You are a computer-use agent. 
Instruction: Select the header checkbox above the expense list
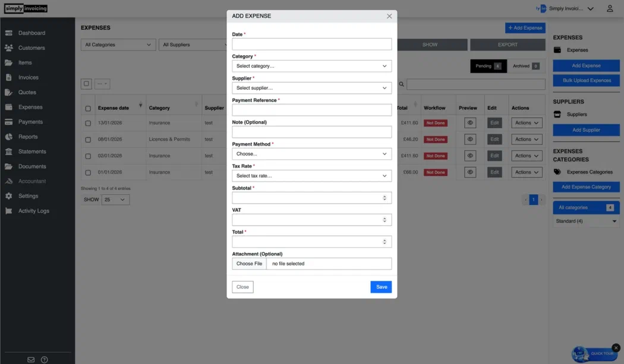(86, 83)
